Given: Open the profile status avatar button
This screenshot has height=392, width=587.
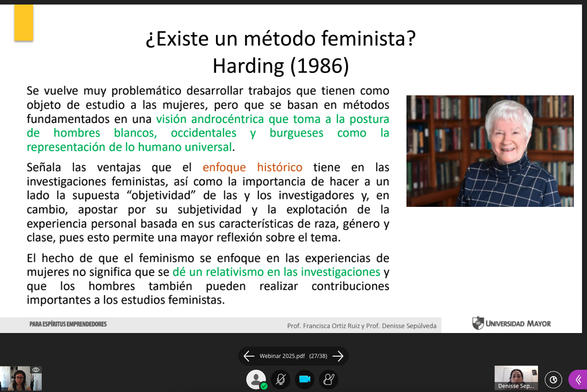Looking at the screenshot, I should [256, 379].
